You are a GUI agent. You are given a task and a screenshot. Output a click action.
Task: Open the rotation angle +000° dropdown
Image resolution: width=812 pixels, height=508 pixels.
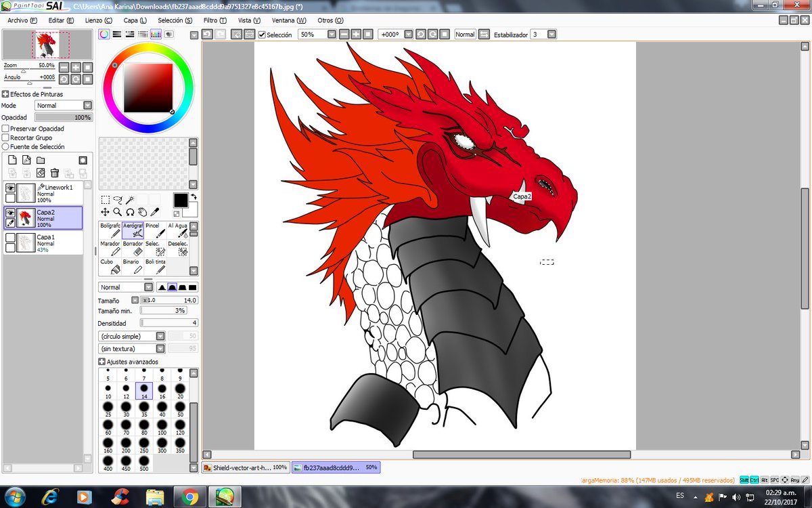[x=407, y=34]
